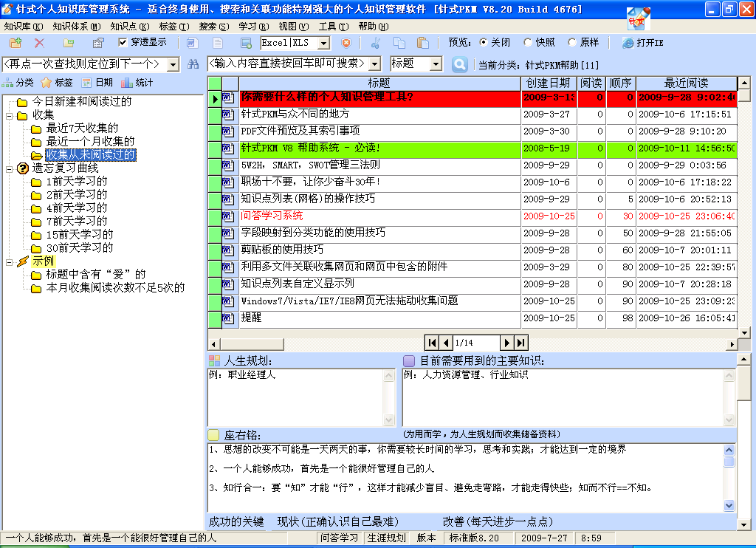Click the binoculars find icon

(x=193, y=64)
